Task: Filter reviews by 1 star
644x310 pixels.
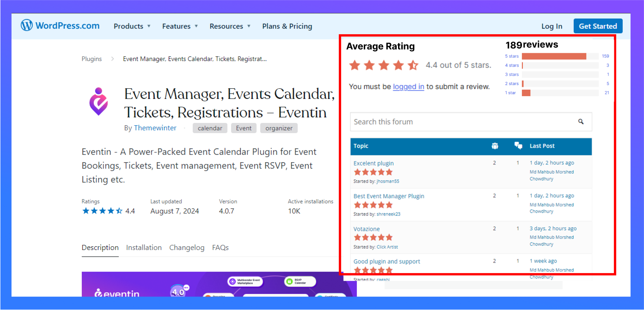Action: [510, 93]
